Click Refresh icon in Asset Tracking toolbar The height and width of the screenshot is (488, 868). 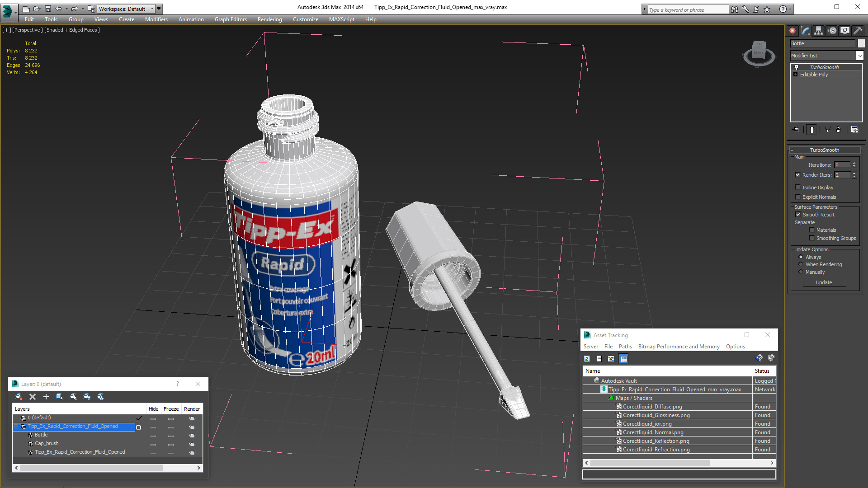click(x=587, y=359)
